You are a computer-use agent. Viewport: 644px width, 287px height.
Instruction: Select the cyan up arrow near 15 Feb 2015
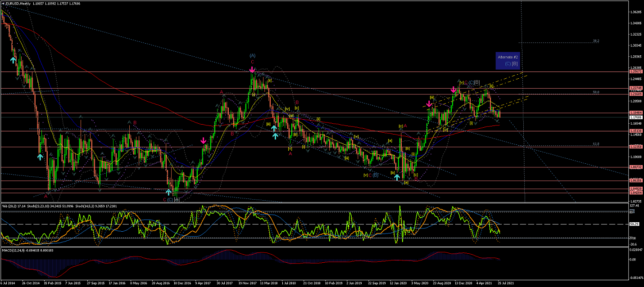[x=40, y=157]
